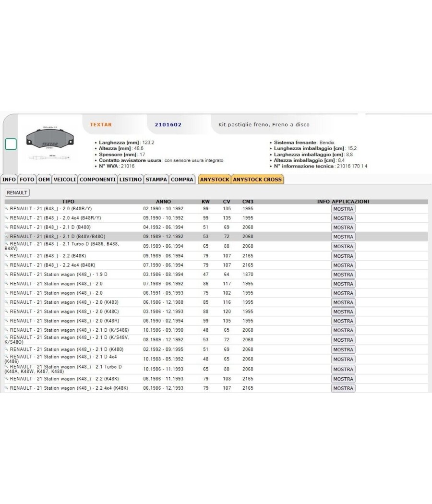Click magnifier icon for 21 2.2 (B48K)
This screenshot has height=504, width=432.
pos(6,256)
